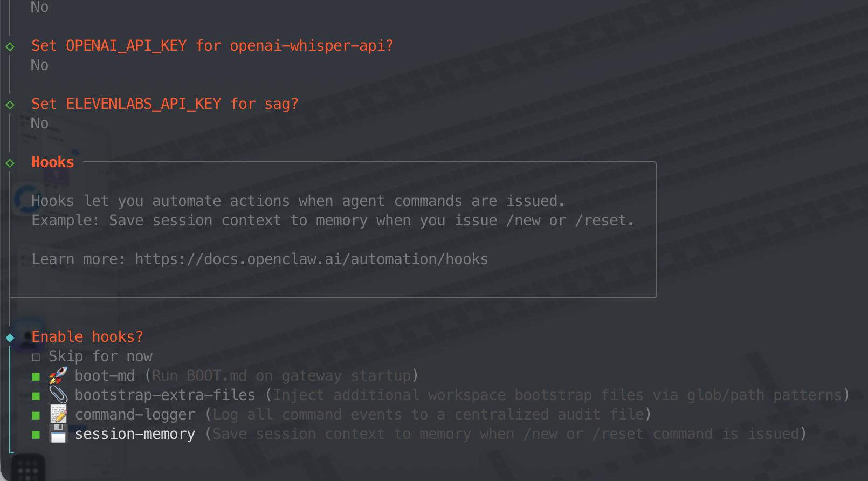Disable the command-logger hook checkbox
Image resolution: width=868 pixels, height=481 pixels.
pos(36,415)
